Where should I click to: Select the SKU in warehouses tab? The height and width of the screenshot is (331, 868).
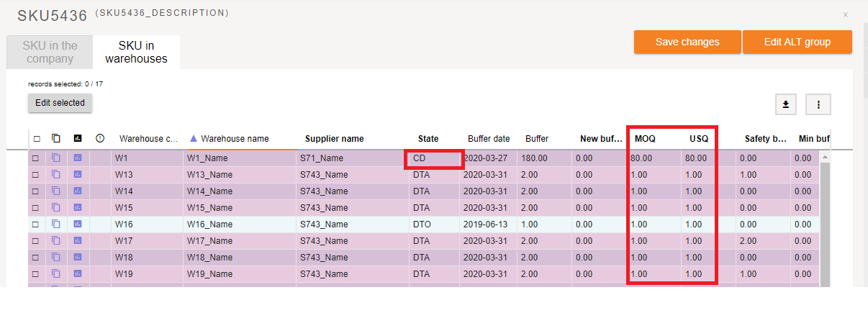click(136, 53)
